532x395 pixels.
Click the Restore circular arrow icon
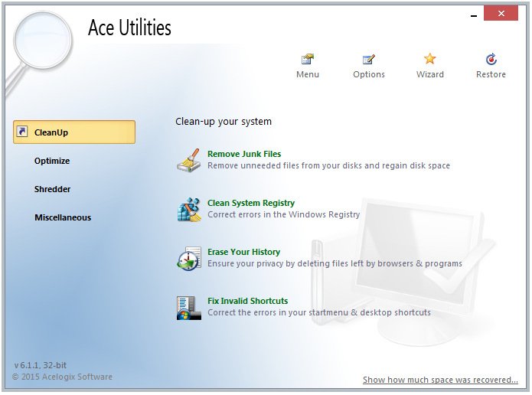[x=491, y=60]
